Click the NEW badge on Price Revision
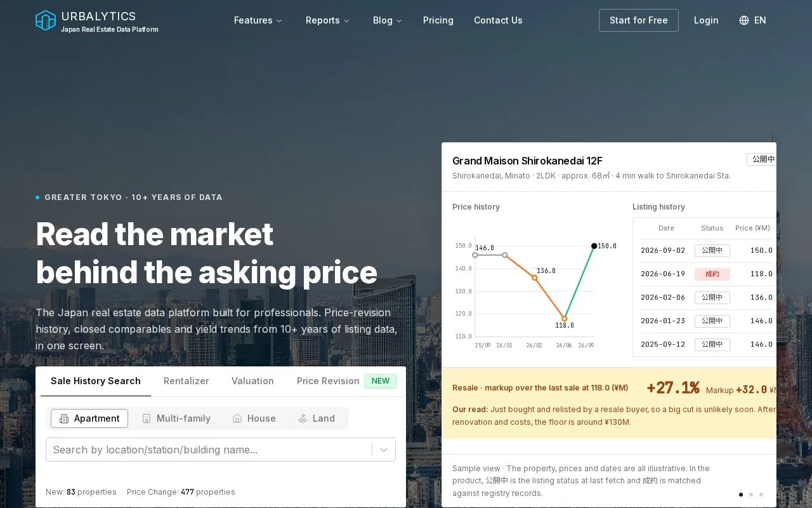This screenshot has width=812, height=508. coord(381,381)
